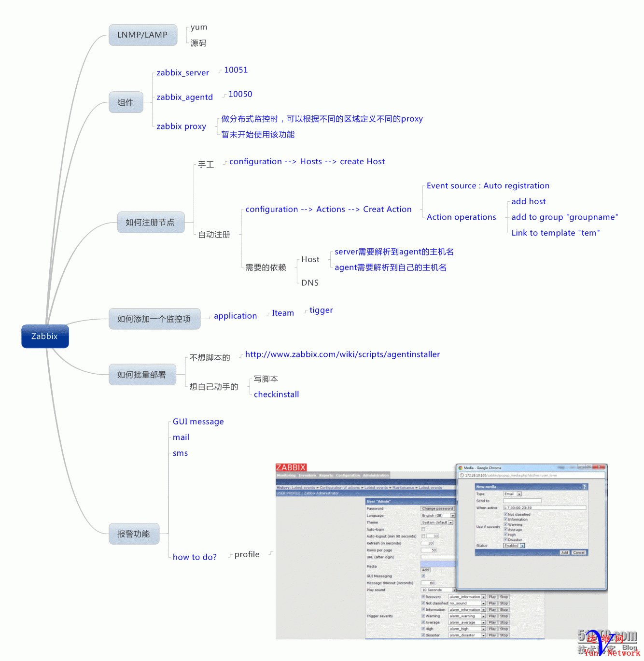Open the alarm_disaster sound dropdown
This screenshot has height=661, width=644.
(x=467, y=635)
